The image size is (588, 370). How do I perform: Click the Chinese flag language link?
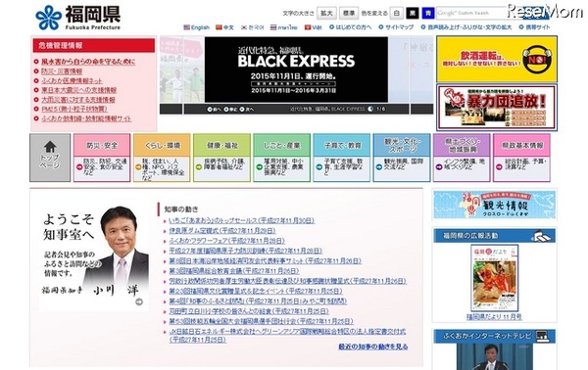224,27
